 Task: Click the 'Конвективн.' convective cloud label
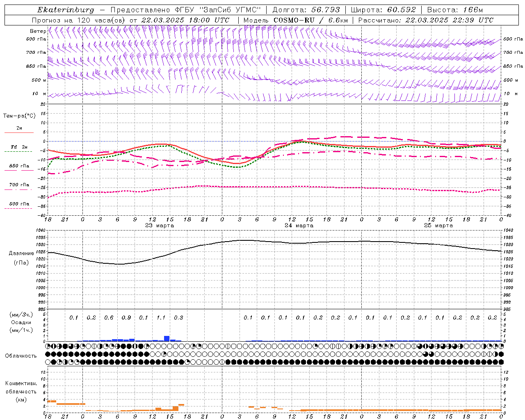pyautogui.click(x=21, y=383)
